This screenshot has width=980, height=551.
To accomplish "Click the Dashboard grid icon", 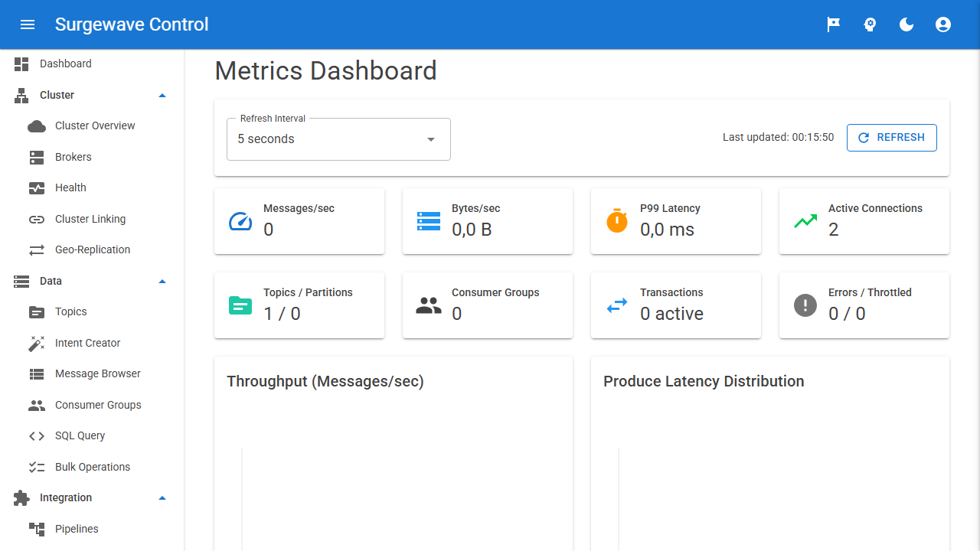I will [x=21, y=64].
